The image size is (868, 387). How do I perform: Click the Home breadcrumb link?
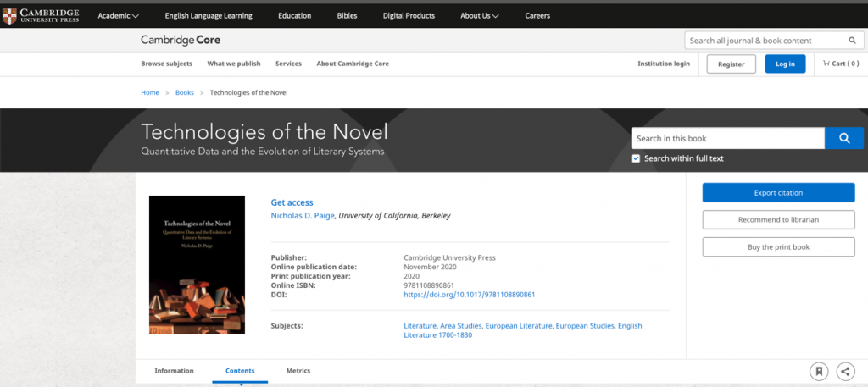coord(150,93)
